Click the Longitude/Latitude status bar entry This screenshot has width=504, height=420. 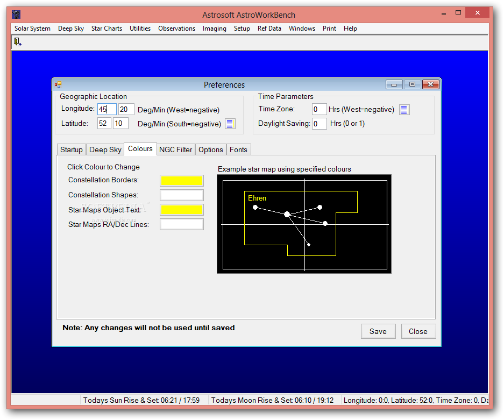[x=415, y=401]
